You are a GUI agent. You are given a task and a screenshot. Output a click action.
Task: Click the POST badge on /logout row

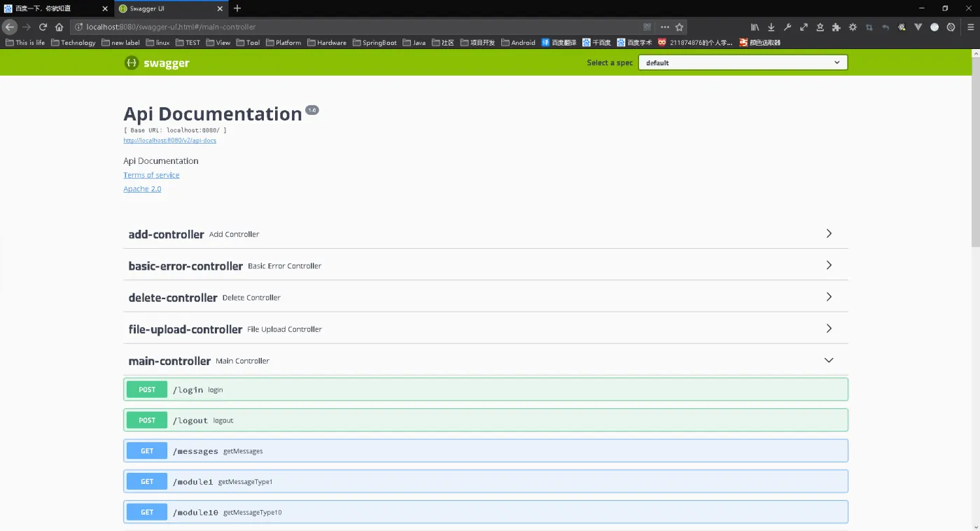(x=147, y=420)
